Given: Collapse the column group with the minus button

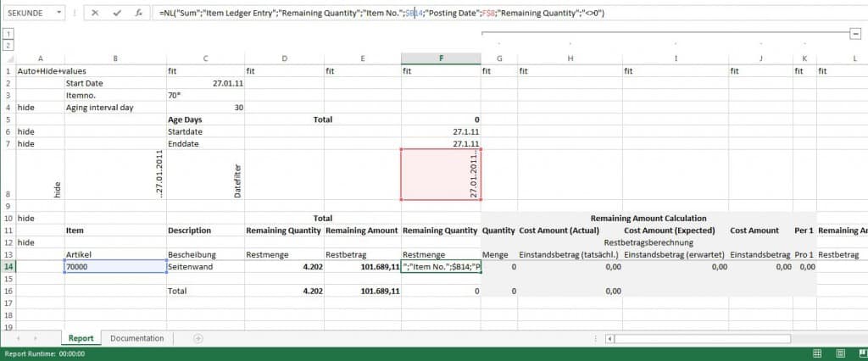Looking at the screenshot, I should point(855,32).
